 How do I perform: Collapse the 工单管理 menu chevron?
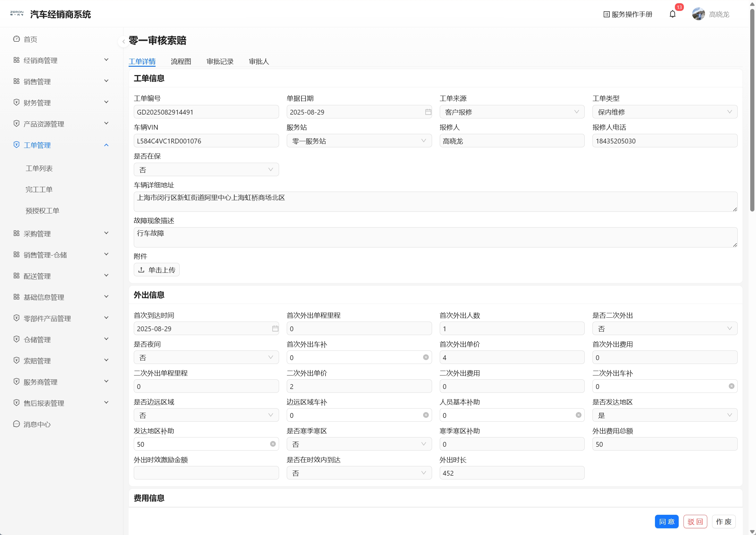(106, 145)
